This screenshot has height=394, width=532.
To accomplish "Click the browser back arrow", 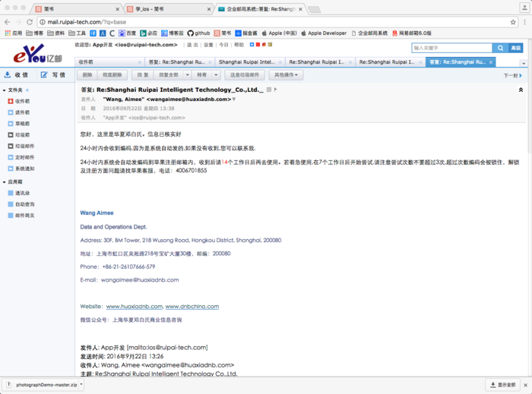I will pos(7,22).
